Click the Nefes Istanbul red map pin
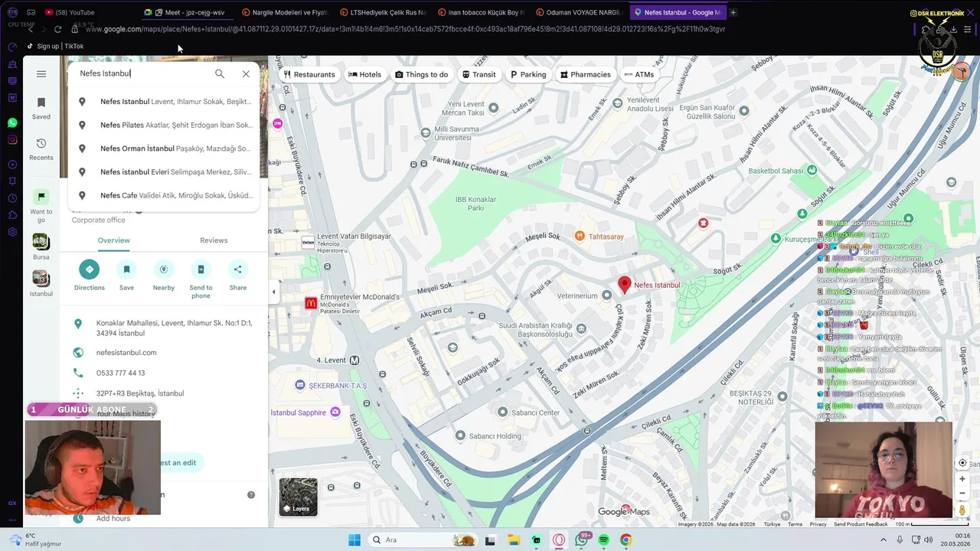The image size is (980, 551). click(x=625, y=285)
